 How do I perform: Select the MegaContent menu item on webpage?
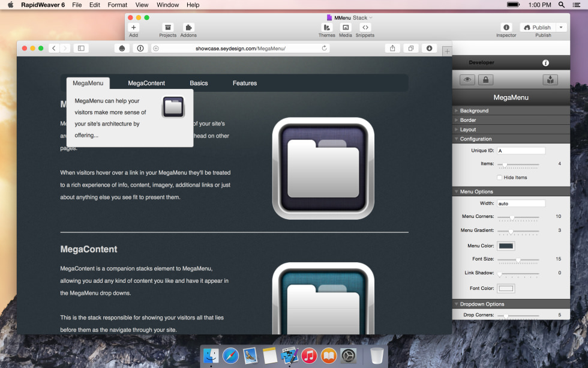click(146, 83)
